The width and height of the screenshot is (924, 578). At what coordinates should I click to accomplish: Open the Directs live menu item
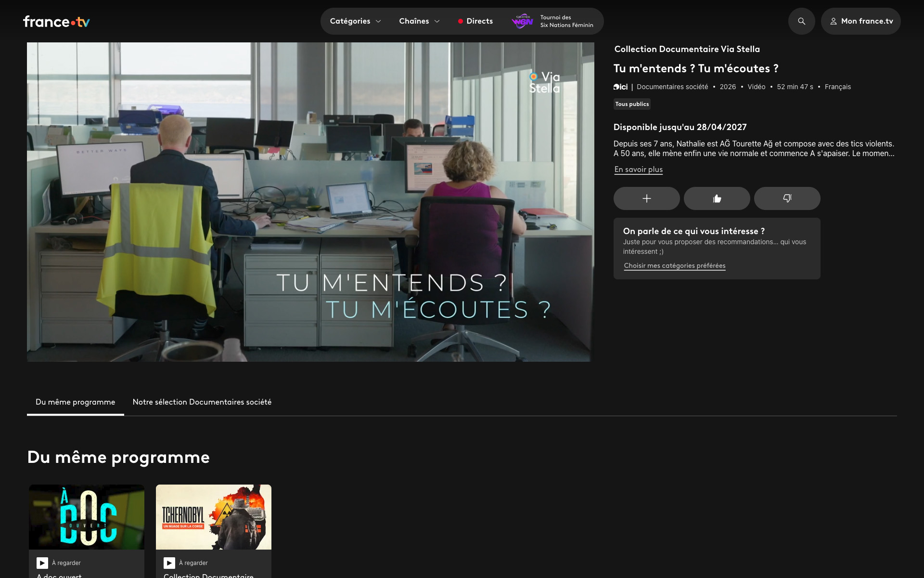pos(475,21)
